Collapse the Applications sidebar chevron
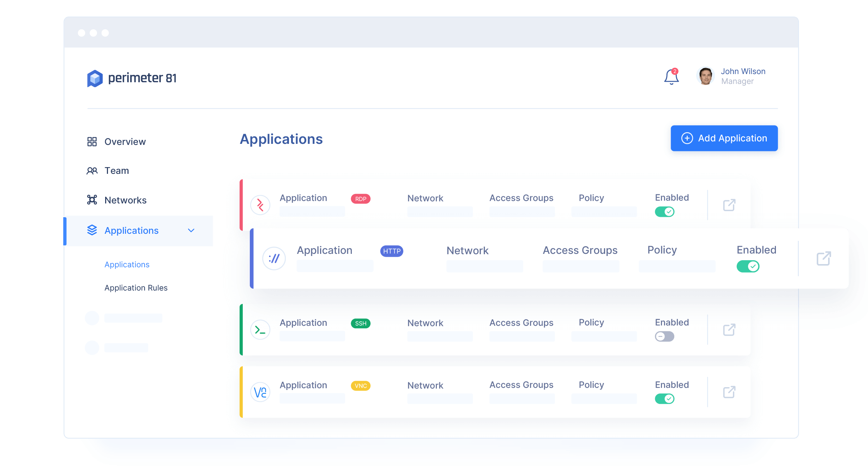The image size is (868, 470). pos(191,231)
